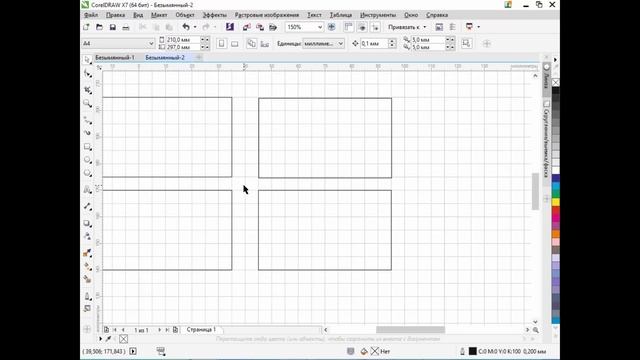Select the Rectangle tool in toolbox
Screen dimensions: 640x360
coord(87,147)
